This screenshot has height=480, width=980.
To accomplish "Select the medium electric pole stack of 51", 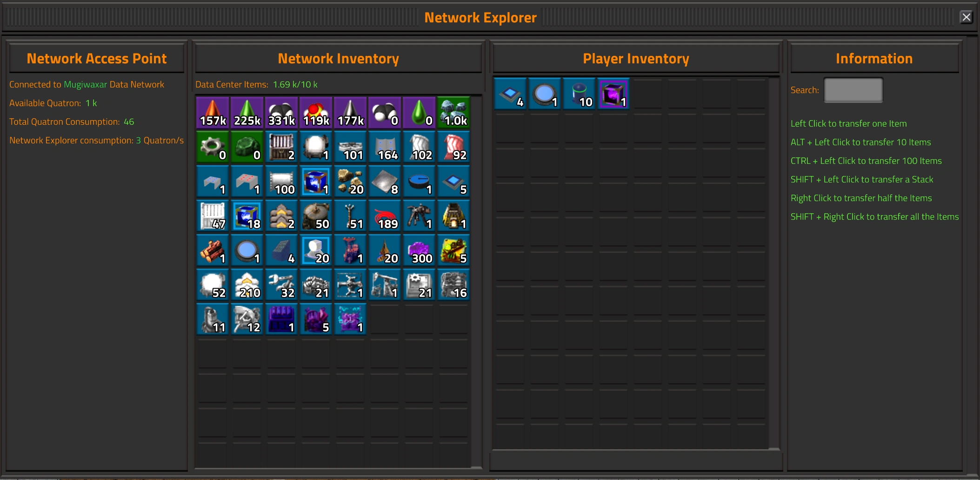I will 350,216.
